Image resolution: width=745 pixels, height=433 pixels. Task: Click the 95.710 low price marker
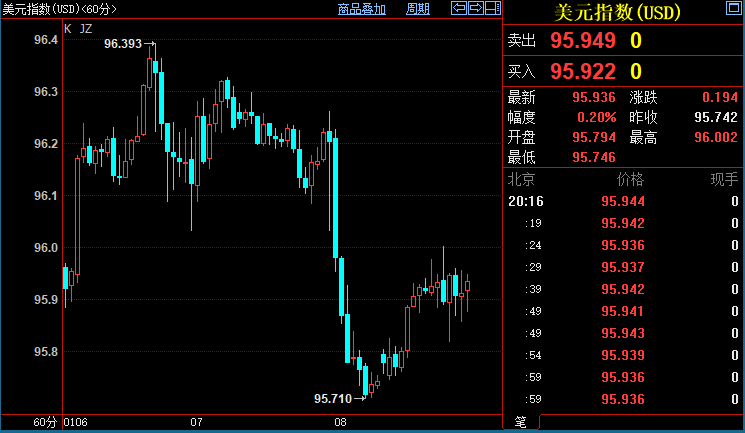[x=333, y=398]
